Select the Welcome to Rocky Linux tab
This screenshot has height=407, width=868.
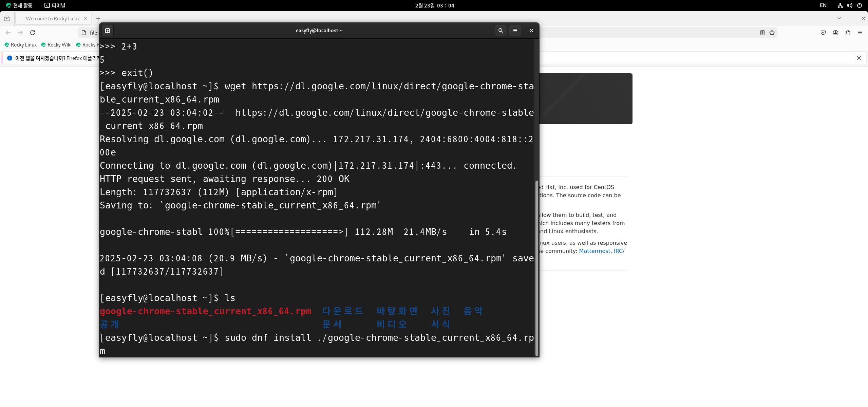pyautogui.click(x=53, y=19)
